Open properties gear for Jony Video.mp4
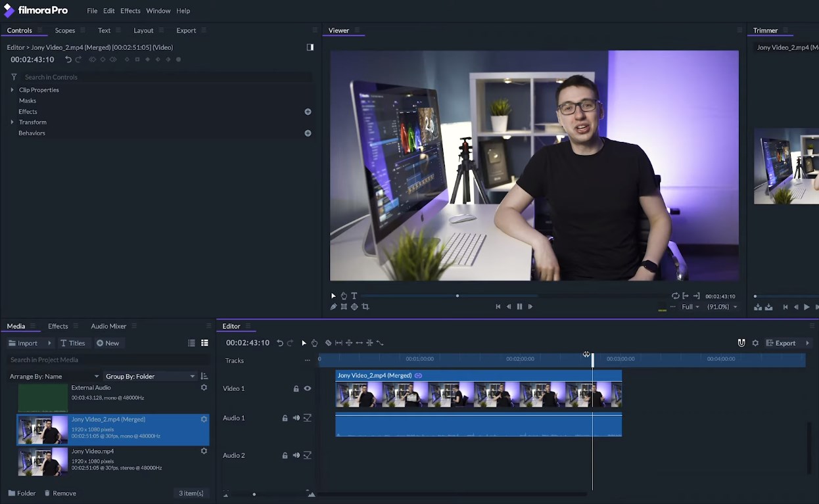 point(204,451)
